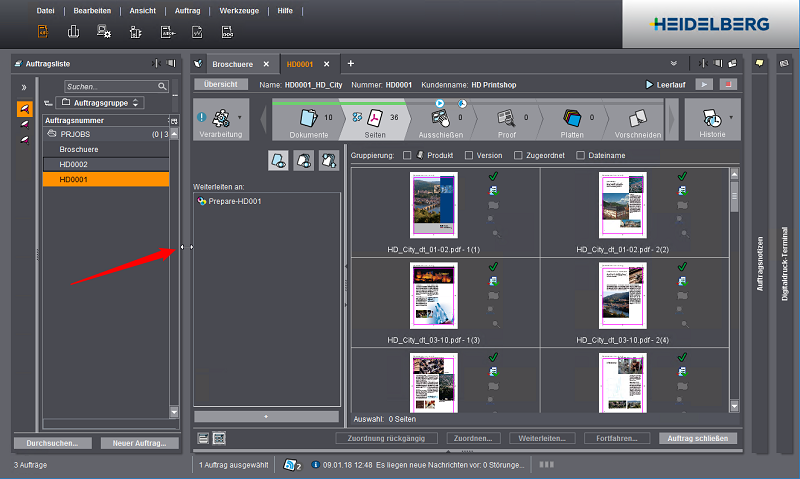
Task: Click the Dokumente workflow step icon
Action: (307, 119)
